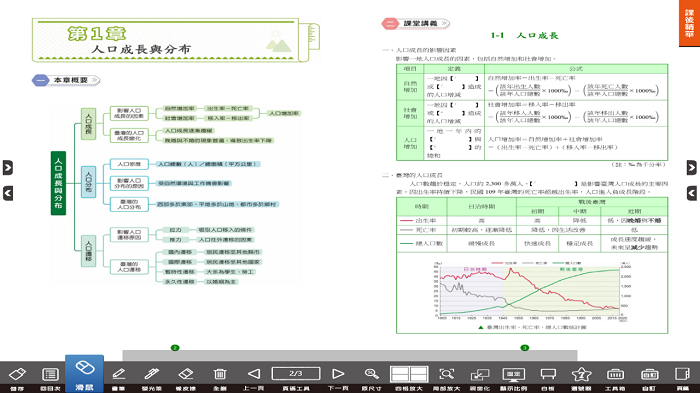Click the 日治時期 table header cell
The height and width of the screenshot is (393, 700).
point(482,207)
